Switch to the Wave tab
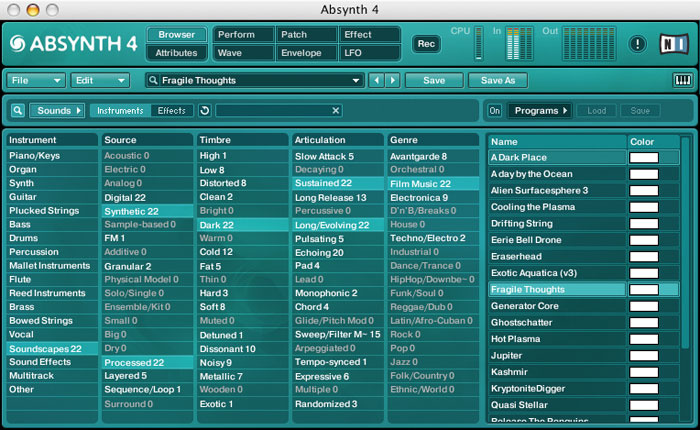700x430 pixels. (243, 53)
